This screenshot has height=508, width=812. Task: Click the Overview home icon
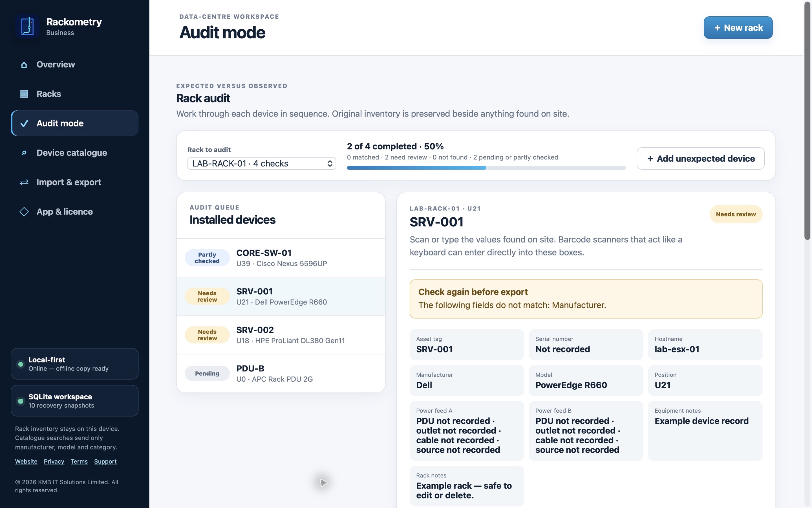tap(24, 65)
